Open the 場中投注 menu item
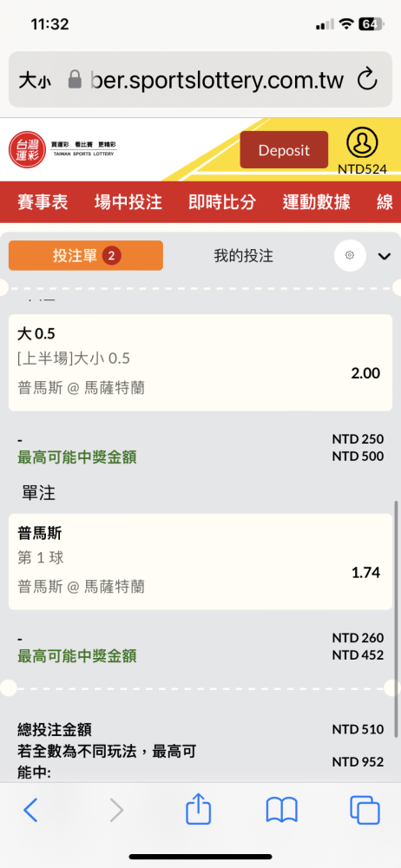This screenshot has height=868, width=401. tap(128, 202)
